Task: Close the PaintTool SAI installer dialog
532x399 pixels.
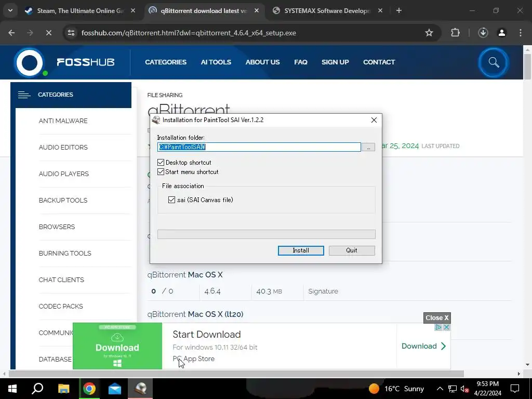Action: click(x=374, y=120)
